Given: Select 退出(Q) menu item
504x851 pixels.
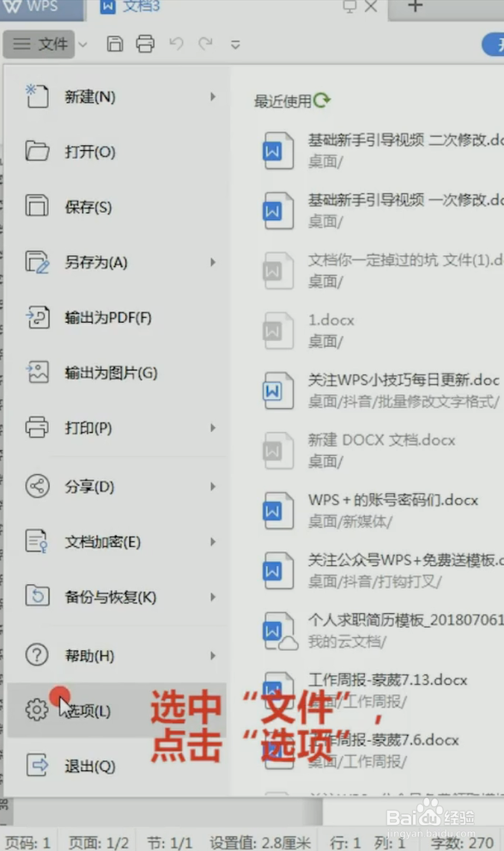Looking at the screenshot, I should point(118,766).
